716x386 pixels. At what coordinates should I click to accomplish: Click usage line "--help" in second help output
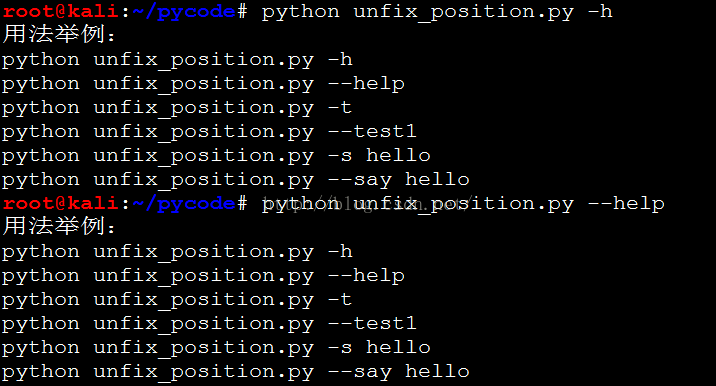coord(203,276)
